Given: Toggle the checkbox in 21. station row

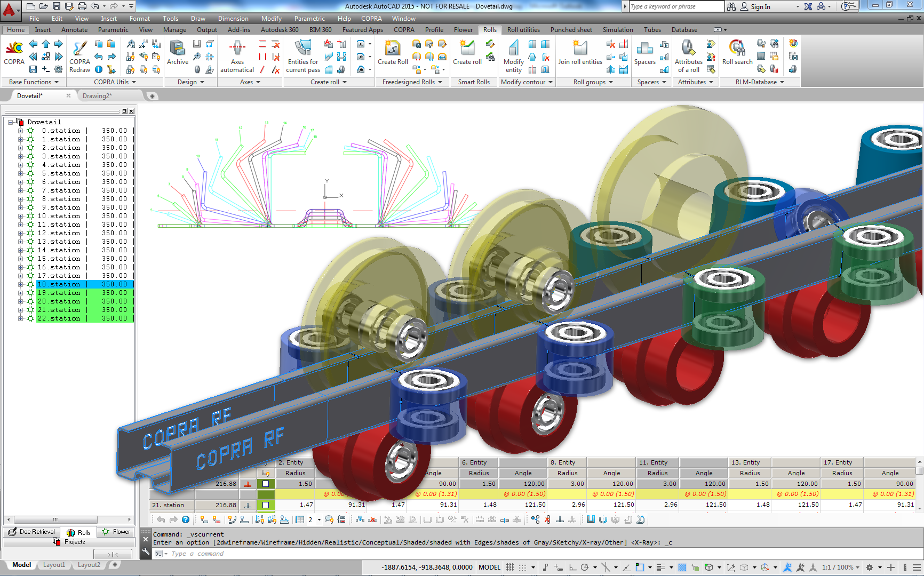Looking at the screenshot, I should [266, 505].
